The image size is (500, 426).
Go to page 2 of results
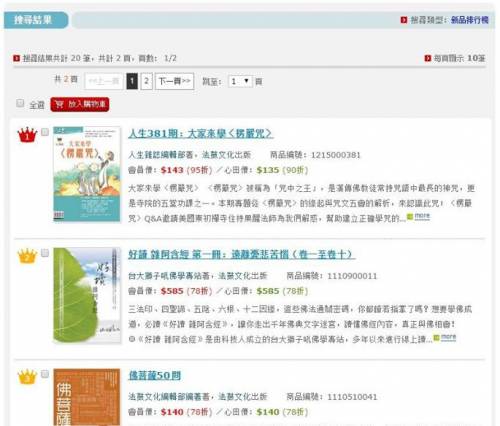point(146,81)
